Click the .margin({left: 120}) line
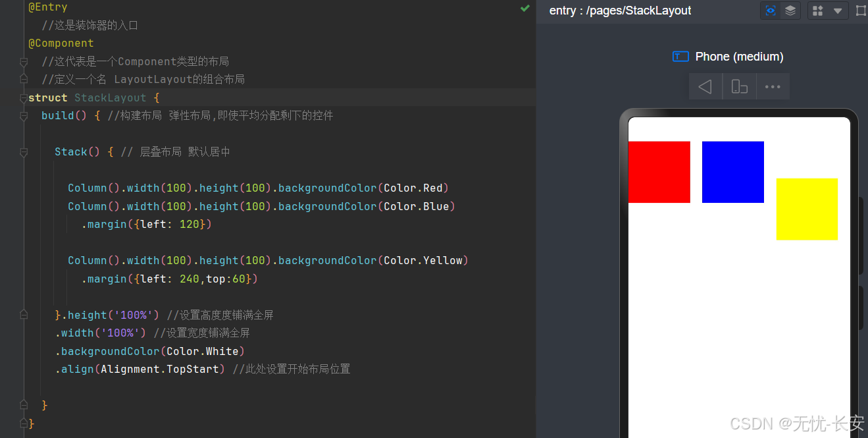This screenshot has height=438, width=868. pos(147,225)
